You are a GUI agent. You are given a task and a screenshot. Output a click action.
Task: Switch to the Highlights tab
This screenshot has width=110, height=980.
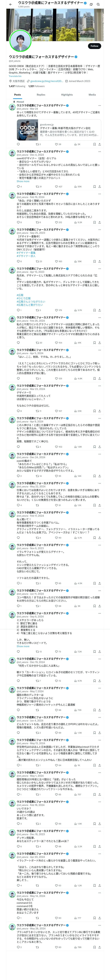click(67, 95)
